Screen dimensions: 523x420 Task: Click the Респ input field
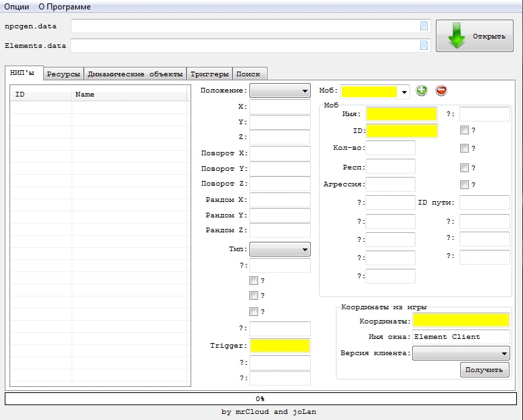(391, 166)
